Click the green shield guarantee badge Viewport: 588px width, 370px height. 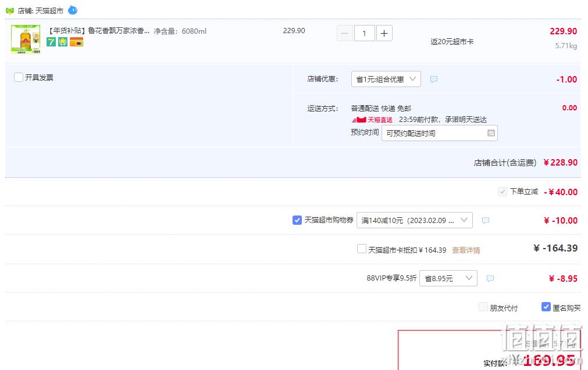click(63, 42)
